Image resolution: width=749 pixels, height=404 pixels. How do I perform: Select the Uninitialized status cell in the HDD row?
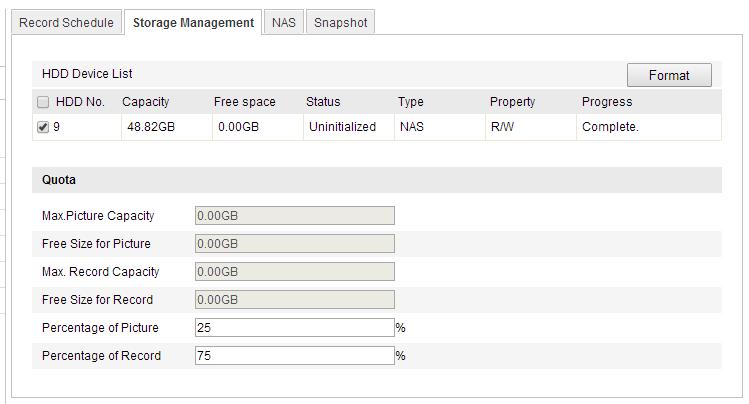click(x=342, y=127)
